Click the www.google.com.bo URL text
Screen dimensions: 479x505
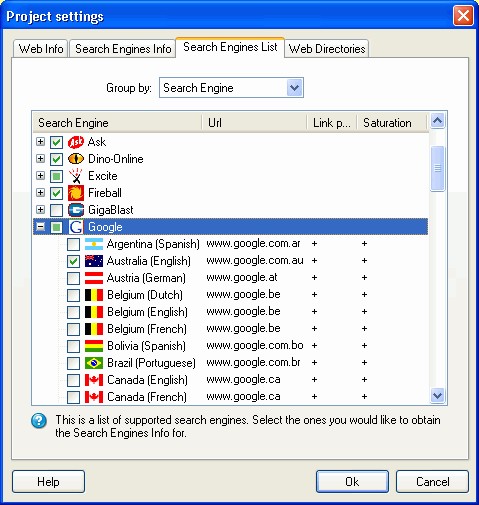(255, 345)
